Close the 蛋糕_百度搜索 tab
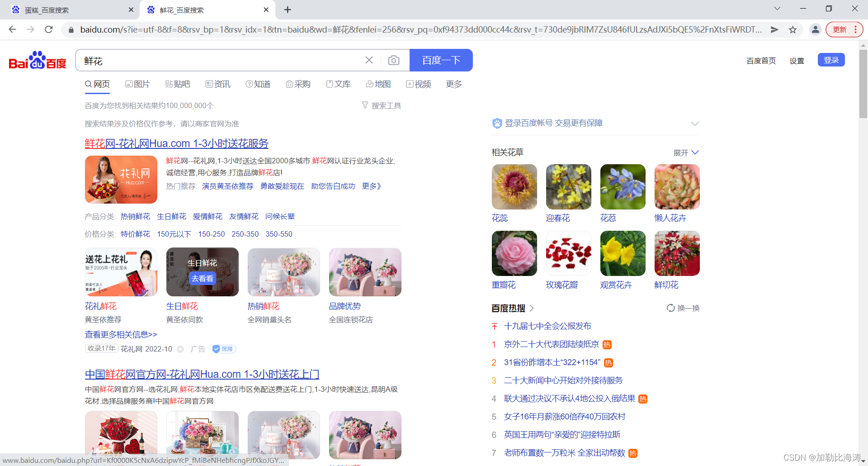 (131, 10)
